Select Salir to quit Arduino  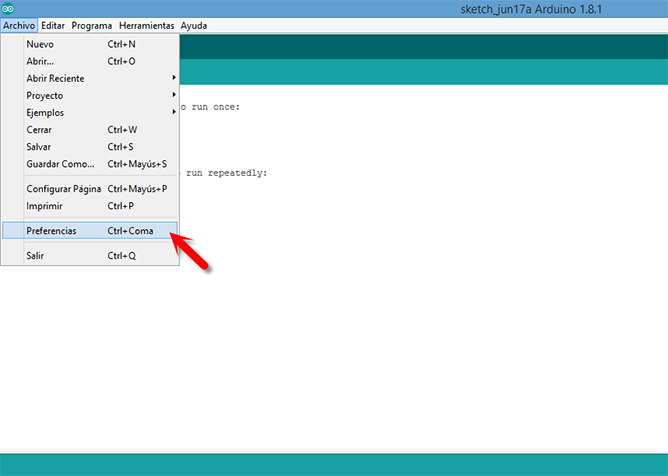tap(90, 256)
